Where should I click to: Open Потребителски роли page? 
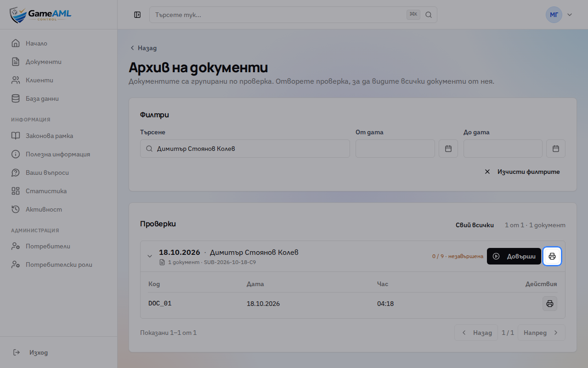tap(58, 264)
